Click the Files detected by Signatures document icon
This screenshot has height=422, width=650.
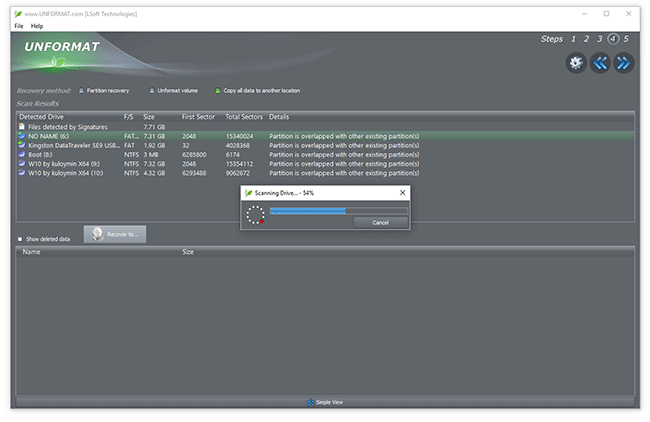[22, 126]
